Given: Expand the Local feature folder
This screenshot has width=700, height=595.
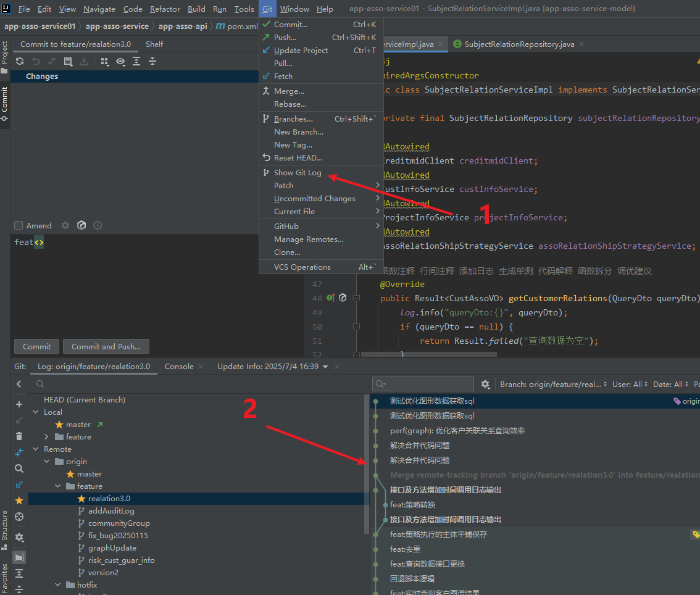Looking at the screenshot, I should coord(46,436).
